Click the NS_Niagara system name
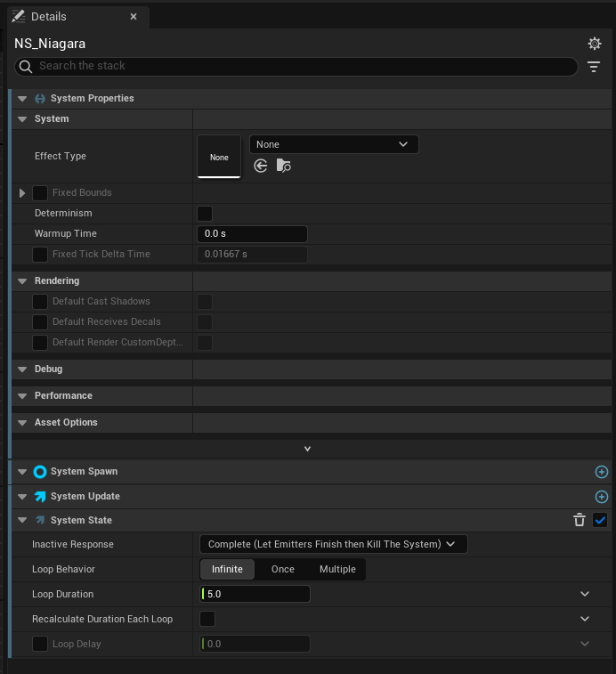The height and width of the screenshot is (674, 616). (x=50, y=44)
